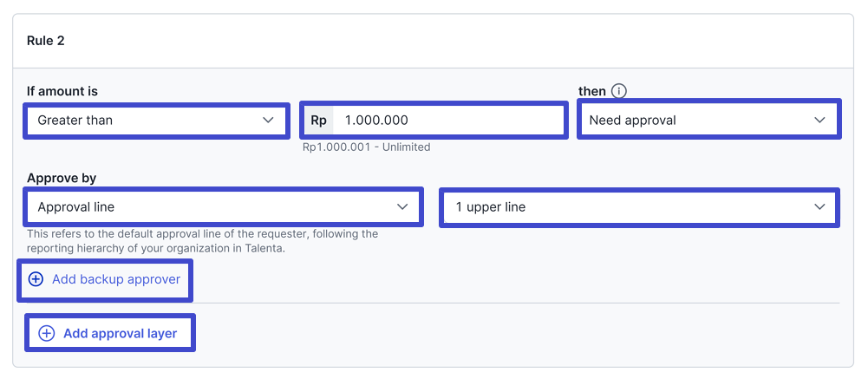This screenshot has width=868, height=379.
Task: Click the chevron arrow on 1 upper line
Action: [819, 207]
